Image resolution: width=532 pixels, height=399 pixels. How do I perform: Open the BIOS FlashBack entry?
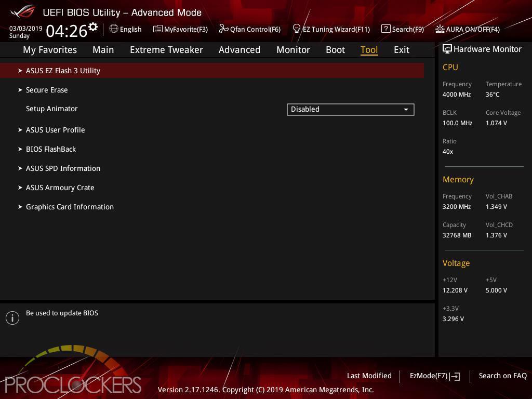(51, 149)
